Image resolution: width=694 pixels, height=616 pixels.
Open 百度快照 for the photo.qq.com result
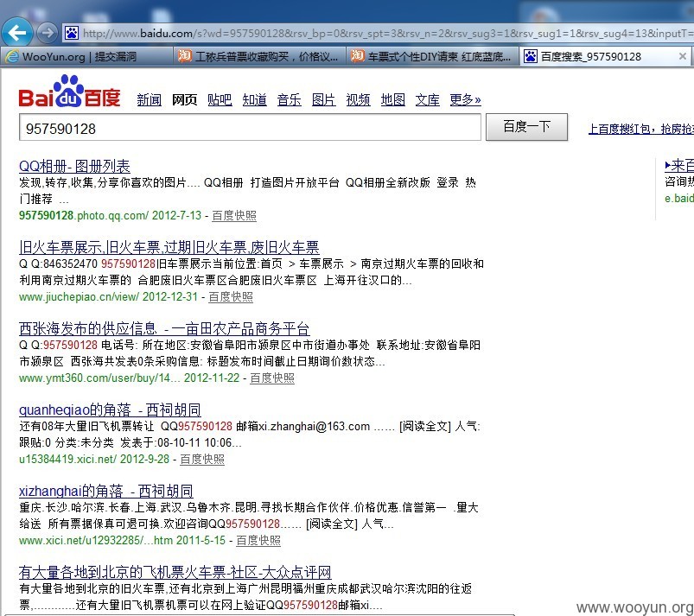pyautogui.click(x=234, y=215)
